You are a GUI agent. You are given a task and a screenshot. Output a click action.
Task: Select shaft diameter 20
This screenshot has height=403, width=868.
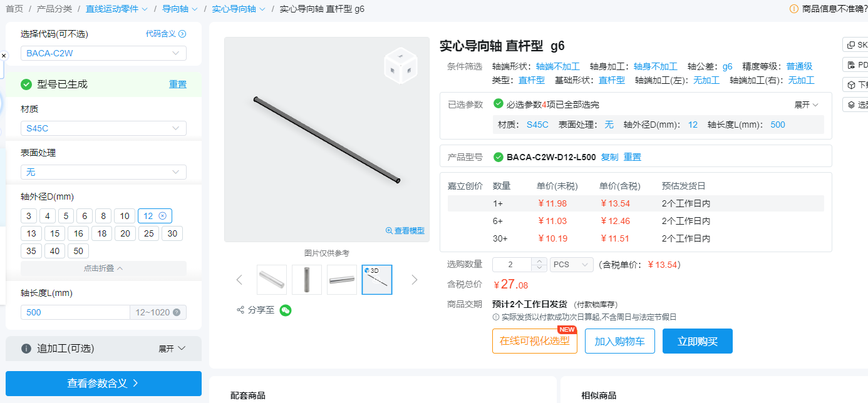point(125,233)
